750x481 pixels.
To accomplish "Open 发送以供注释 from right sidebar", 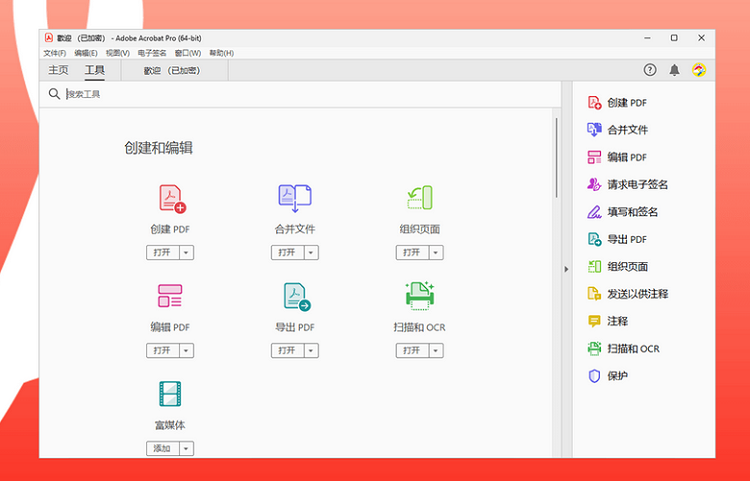I will click(x=628, y=294).
